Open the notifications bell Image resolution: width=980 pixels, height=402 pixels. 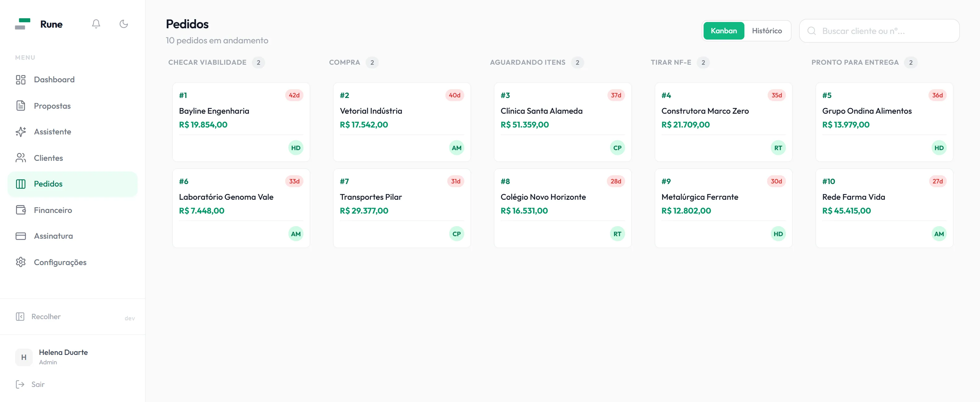(96, 24)
